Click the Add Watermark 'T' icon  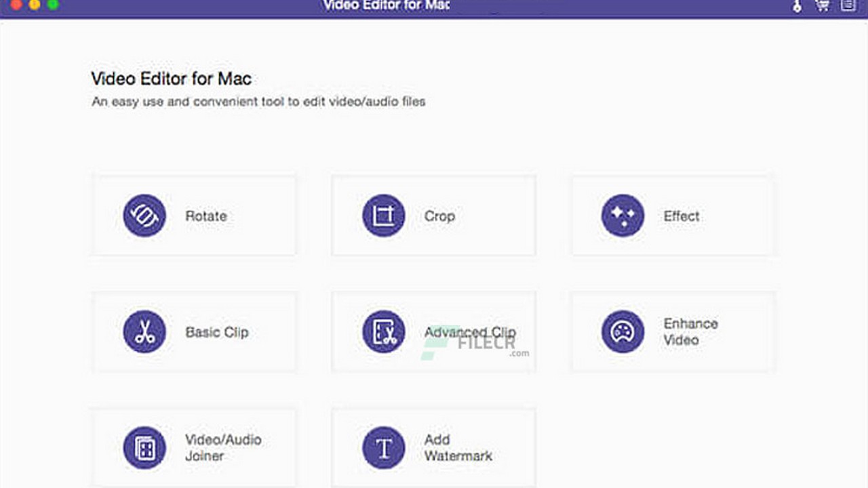[384, 448]
